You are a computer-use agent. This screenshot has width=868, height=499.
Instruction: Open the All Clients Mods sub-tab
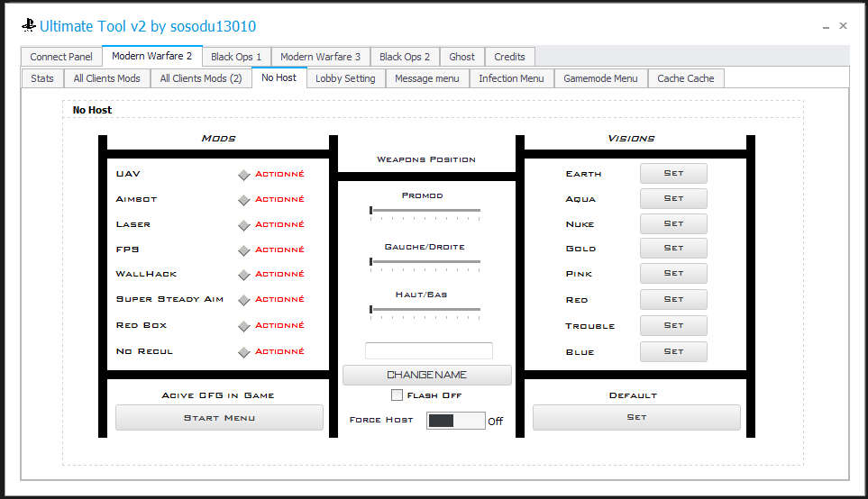coord(107,78)
